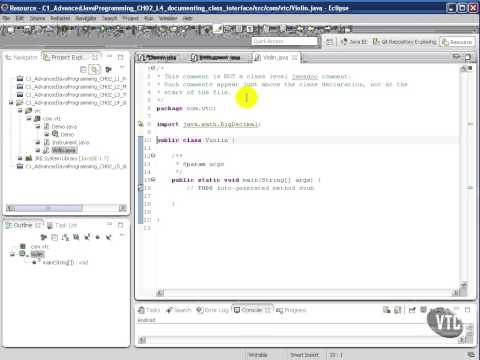Open the Run menu
The height and width of the screenshot is (360, 480).
pos(149,18)
